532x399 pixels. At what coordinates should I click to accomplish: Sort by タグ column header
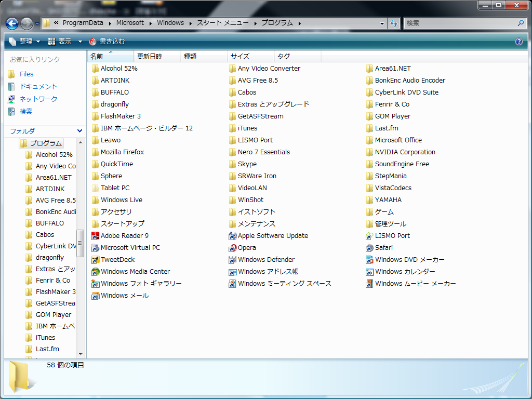298,56
